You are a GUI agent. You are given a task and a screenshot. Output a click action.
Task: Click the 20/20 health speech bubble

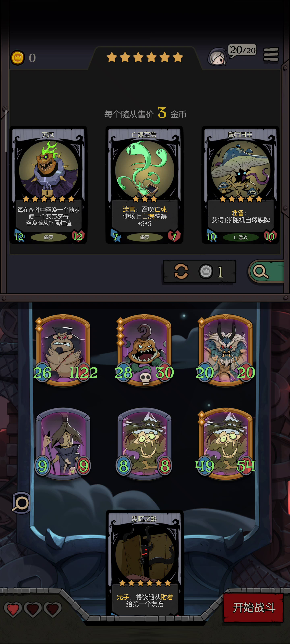pyautogui.click(x=242, y=51)
